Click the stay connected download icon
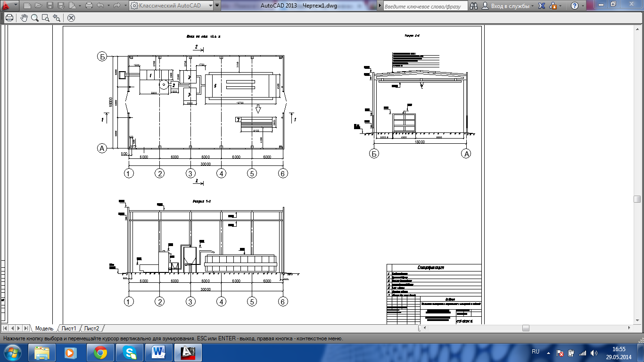The image size is (644, 362). tap(553, 6)
